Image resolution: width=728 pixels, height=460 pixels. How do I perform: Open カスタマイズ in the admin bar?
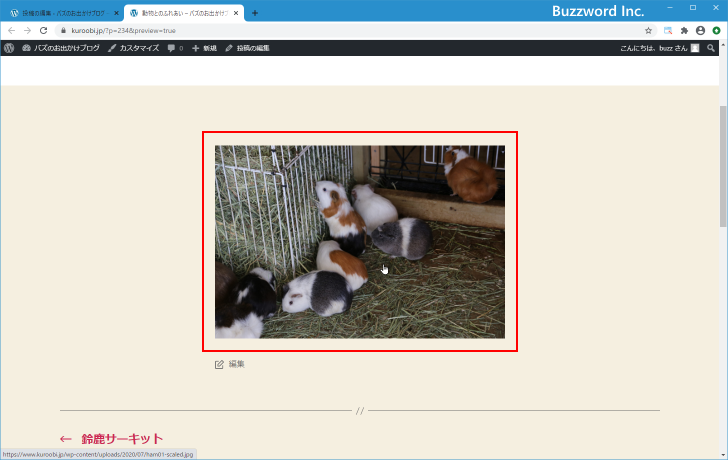click(x=133, y=48)
